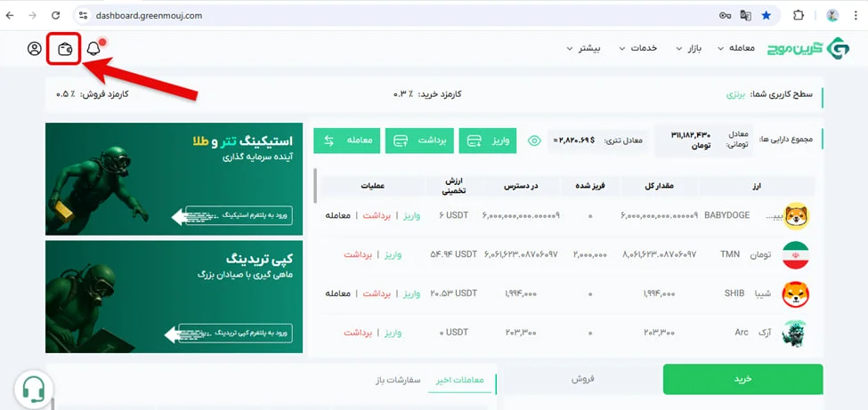Click معامله in the SHIB row
This screenshot has height=410, width=868.
click(337, 293)
